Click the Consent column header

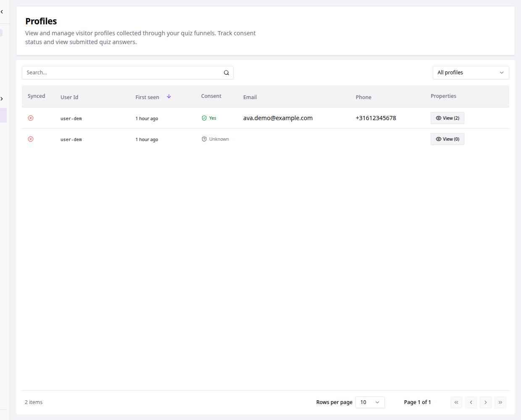211,96
